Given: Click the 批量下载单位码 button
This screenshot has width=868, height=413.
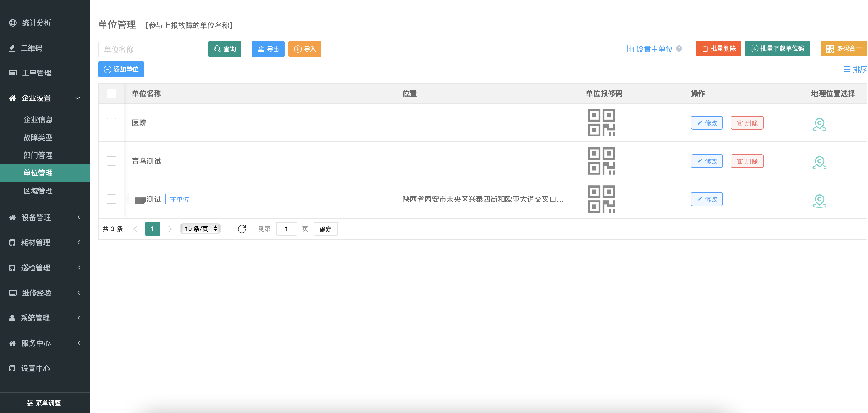Looking at the screenshot, I should coord(778,48).
